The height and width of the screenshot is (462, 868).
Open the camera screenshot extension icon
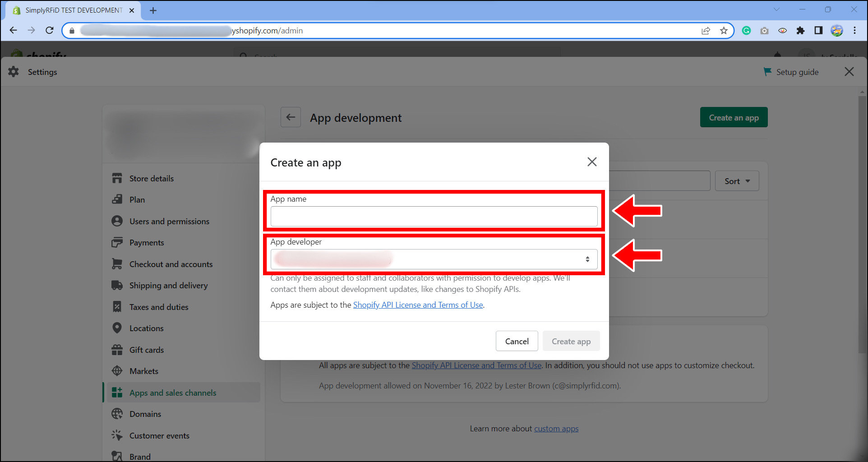764,30
